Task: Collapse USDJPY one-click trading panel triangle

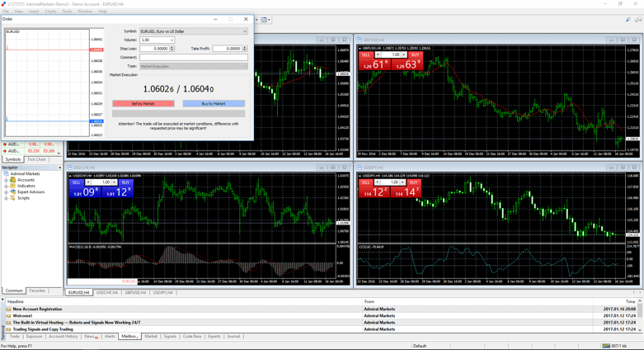Action: pos(360,176)
